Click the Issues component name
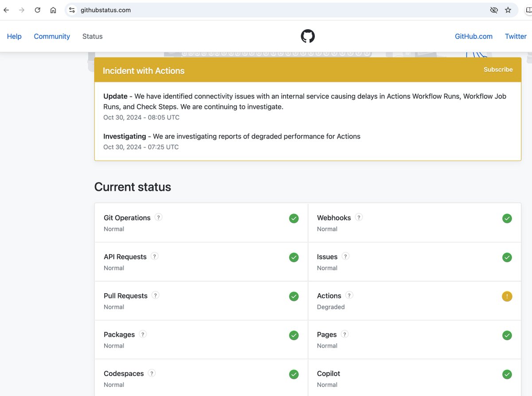Image resolution: width=532 pixels, height=396 pixels. pos(327,257)
